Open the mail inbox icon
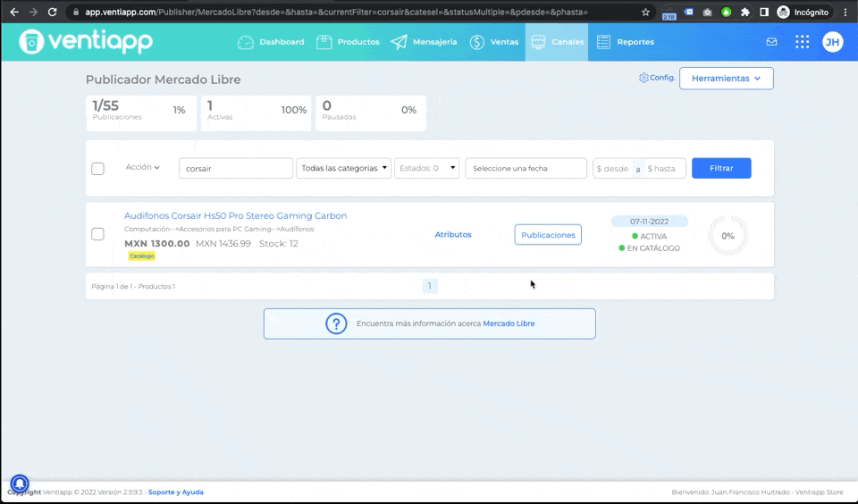 pyautogui.click(x=771, y=42)
